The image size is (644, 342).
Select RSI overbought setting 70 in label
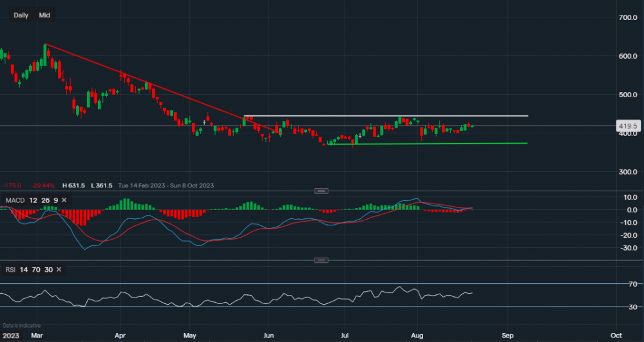tap(37, 270)
